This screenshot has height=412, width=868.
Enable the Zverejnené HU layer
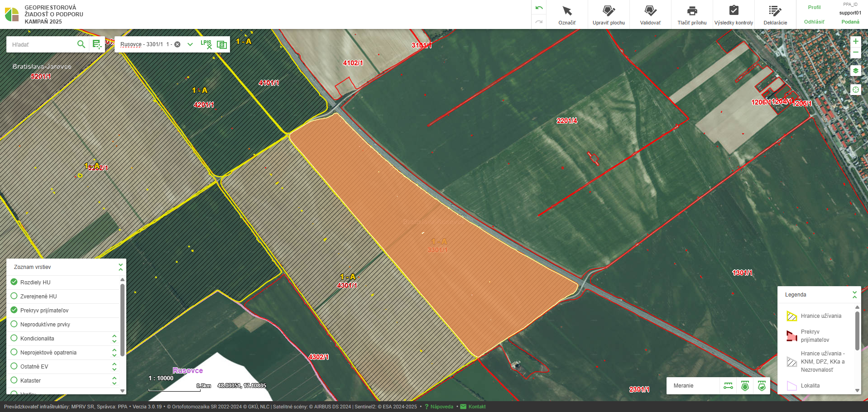(14, 296)
